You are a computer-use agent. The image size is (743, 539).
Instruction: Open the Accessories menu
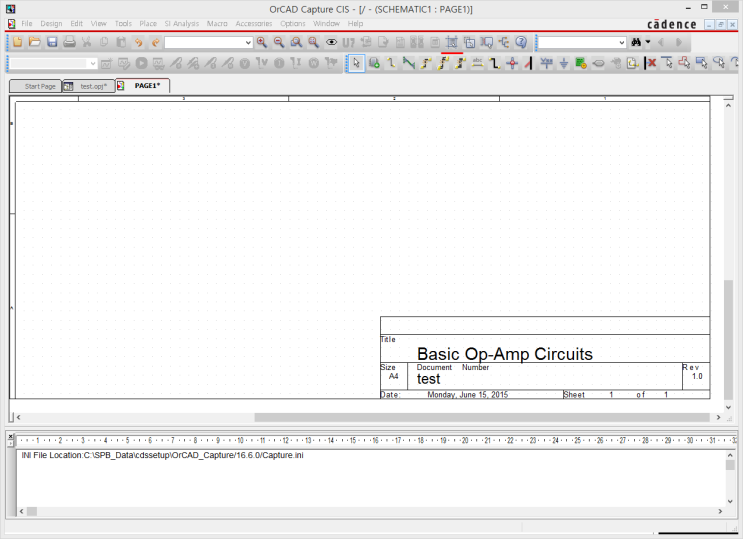[254, 23]
